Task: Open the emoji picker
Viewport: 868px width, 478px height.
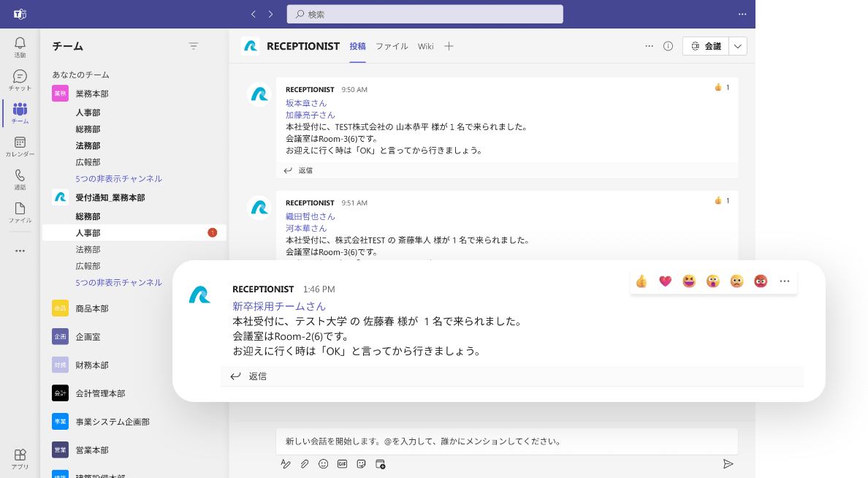Action: 323,464
